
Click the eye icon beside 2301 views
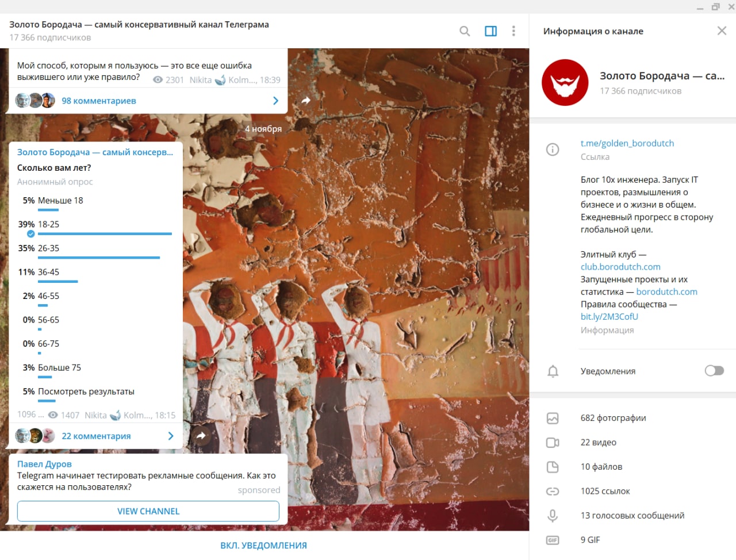pyautogui.click(x=158, y=80)
